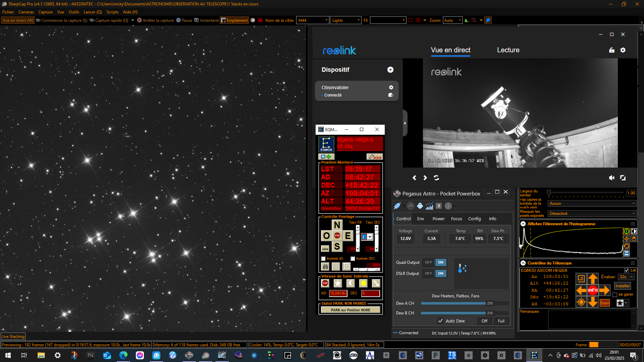Select solar tracking sun icon in EQMOD
The width and height of the screenshot is (644, 362).
[363, 284]
